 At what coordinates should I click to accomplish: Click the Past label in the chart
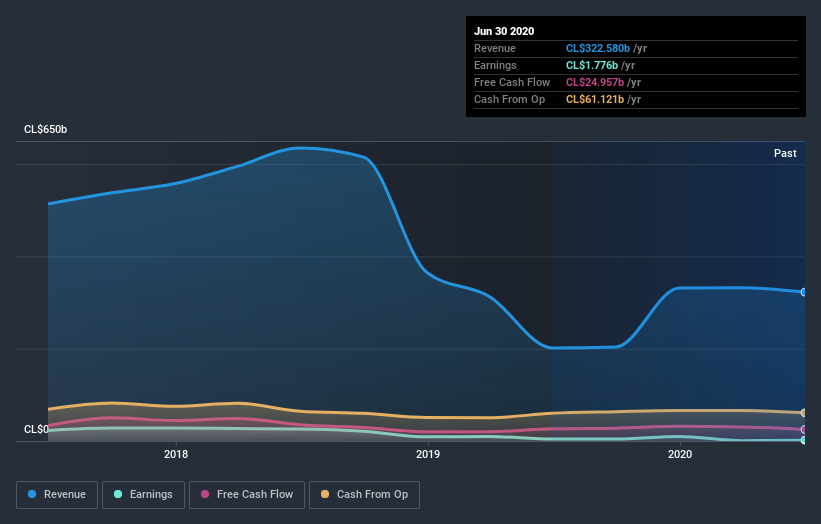[x=785, y=153]
